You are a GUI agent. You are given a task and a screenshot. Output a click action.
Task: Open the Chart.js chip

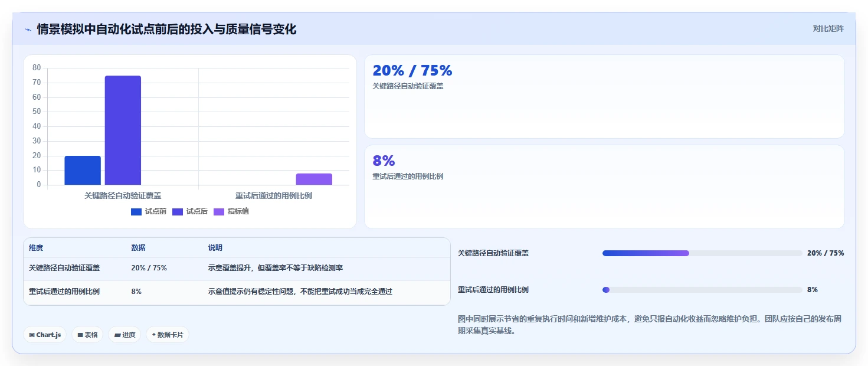pyautogui.click(x=45, y=335)
